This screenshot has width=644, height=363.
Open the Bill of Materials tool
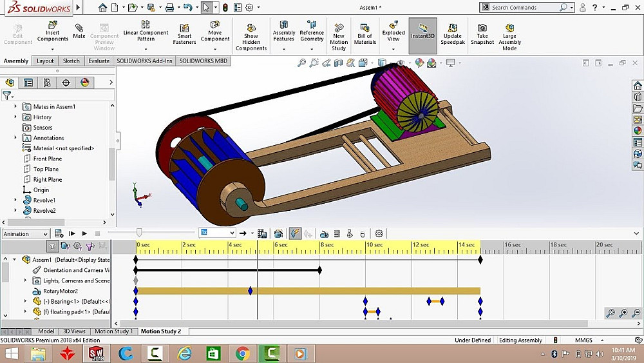365,34
